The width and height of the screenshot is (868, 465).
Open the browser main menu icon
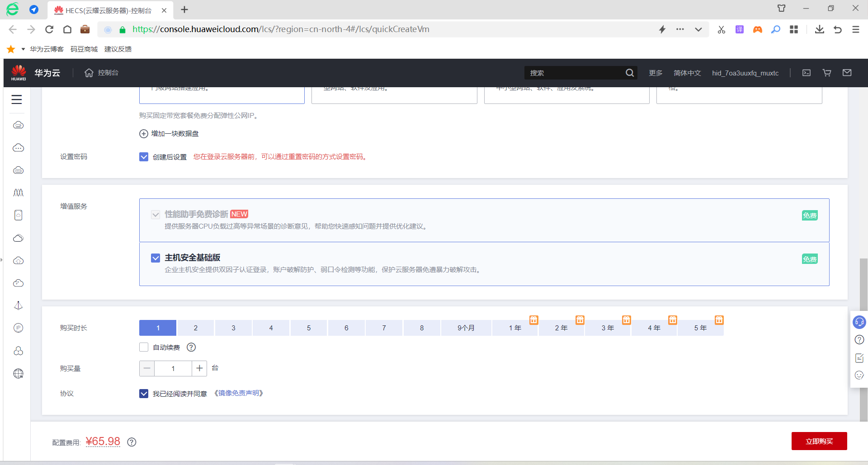click(856, 29)
